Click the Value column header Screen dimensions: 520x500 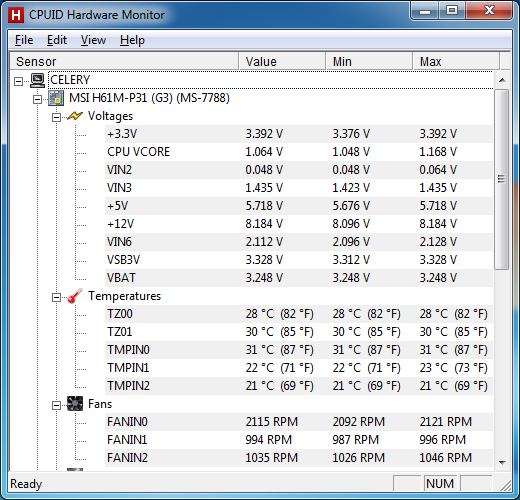tap(282, 61)
